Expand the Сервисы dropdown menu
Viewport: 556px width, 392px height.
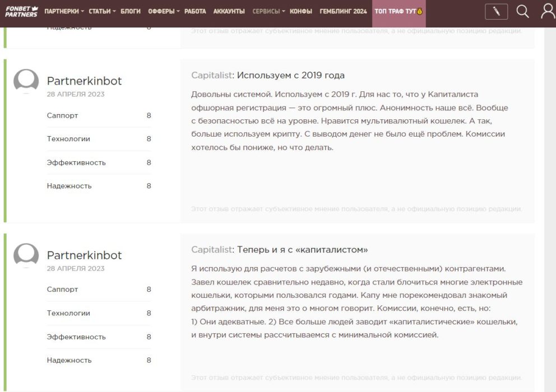click(x=268, y=12)
